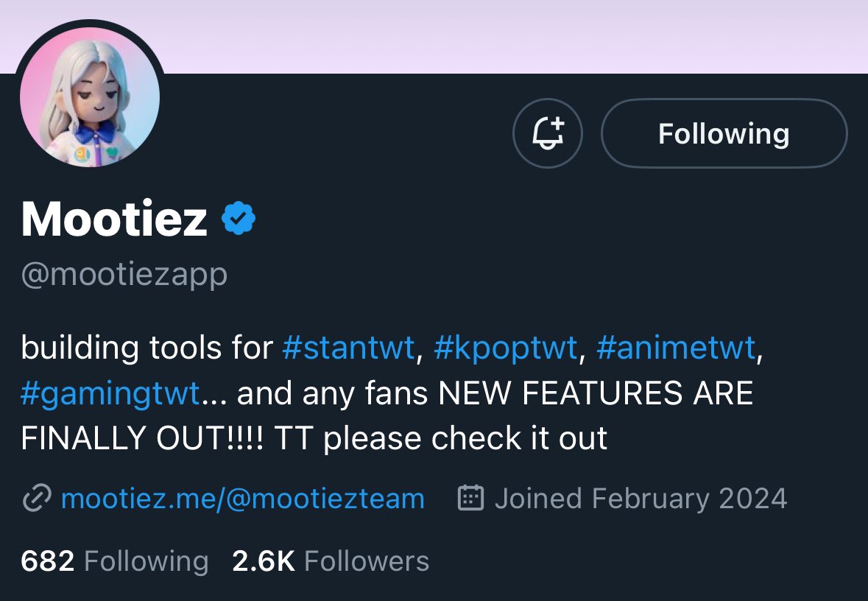Tap the bio text about new features
The image size is (868, 601).
392,393
